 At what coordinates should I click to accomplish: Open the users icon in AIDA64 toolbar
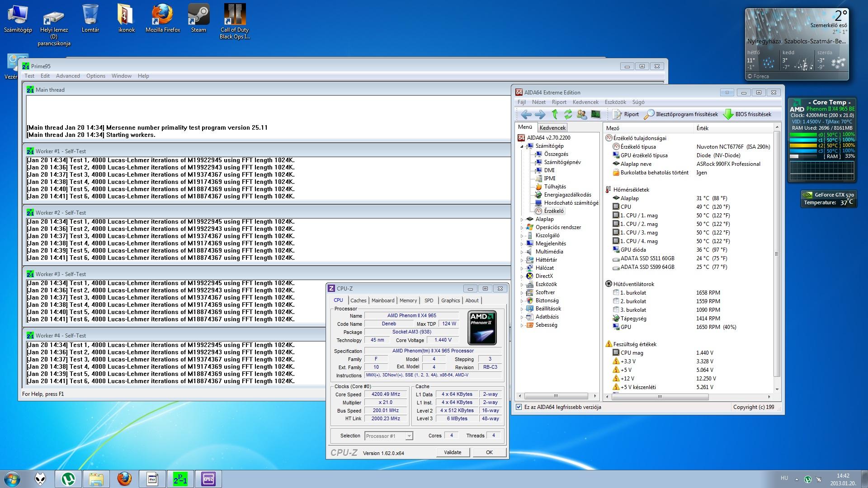click(582, 114)
